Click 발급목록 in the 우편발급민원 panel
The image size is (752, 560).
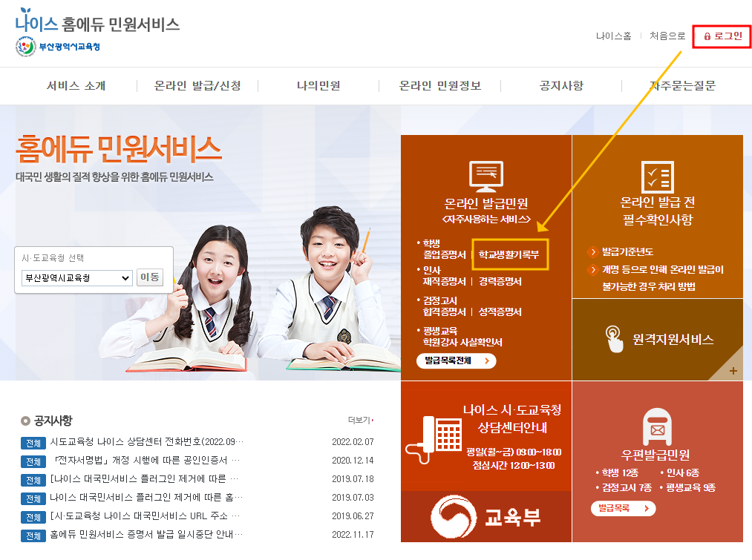click(x=622, y=510)
